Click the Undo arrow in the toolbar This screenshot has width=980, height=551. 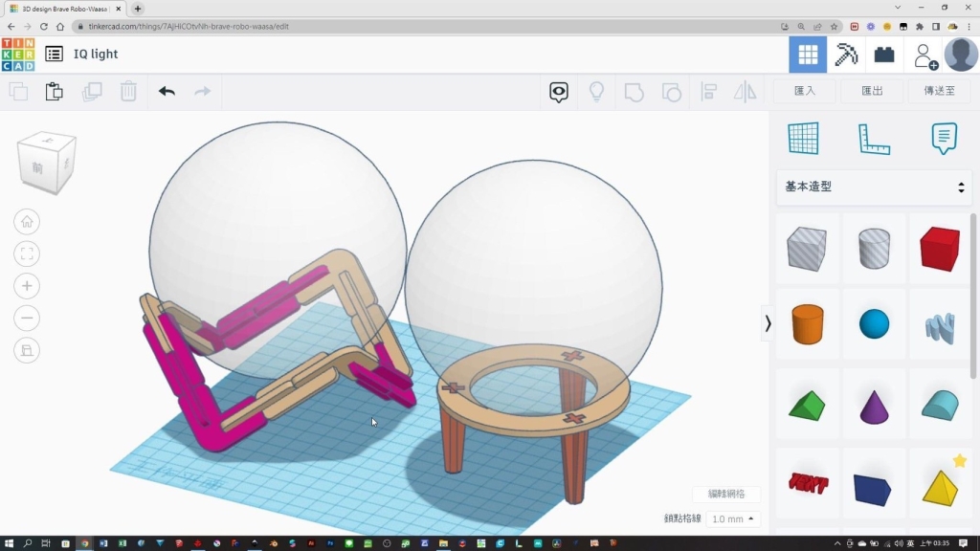167,92
